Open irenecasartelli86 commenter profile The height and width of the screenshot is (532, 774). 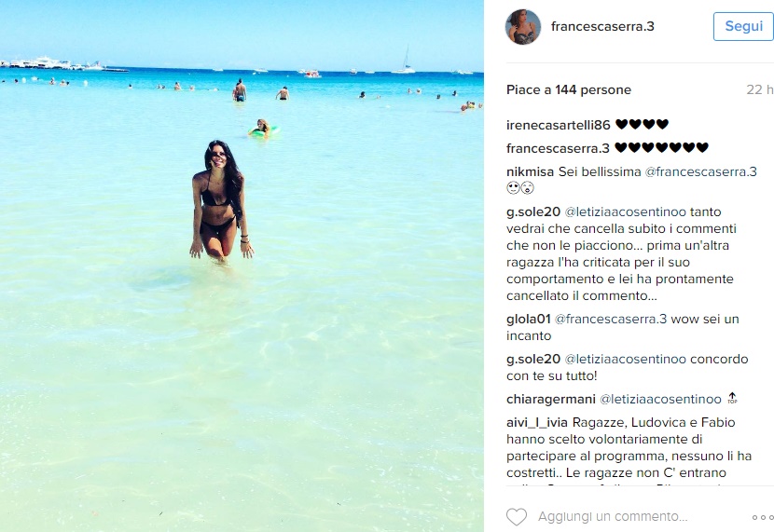(x=559, y=125)
